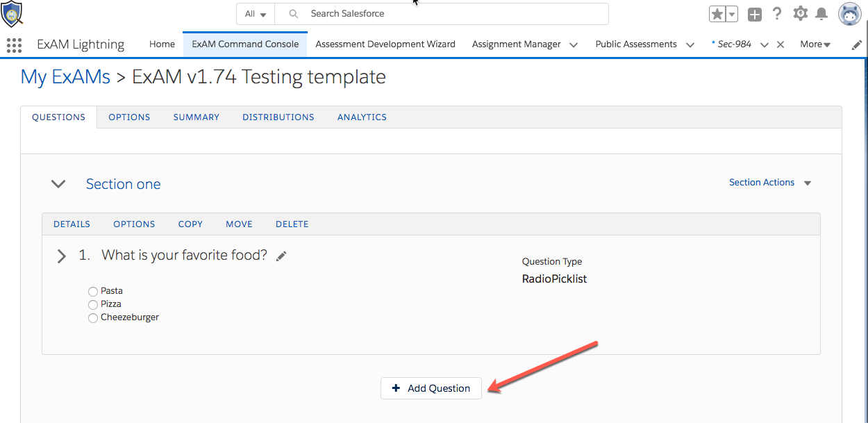
Task: Expand question 1 chevron
Action: [62, 256]
